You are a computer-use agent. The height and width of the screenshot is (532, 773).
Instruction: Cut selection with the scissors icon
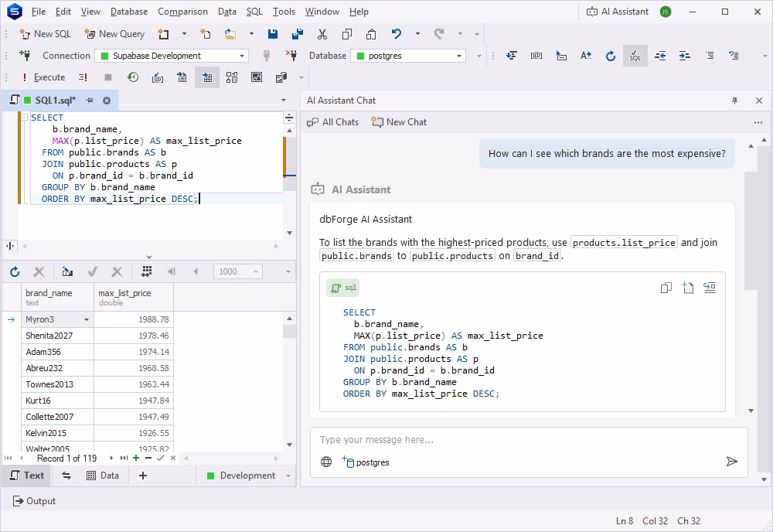coord(322,34)
